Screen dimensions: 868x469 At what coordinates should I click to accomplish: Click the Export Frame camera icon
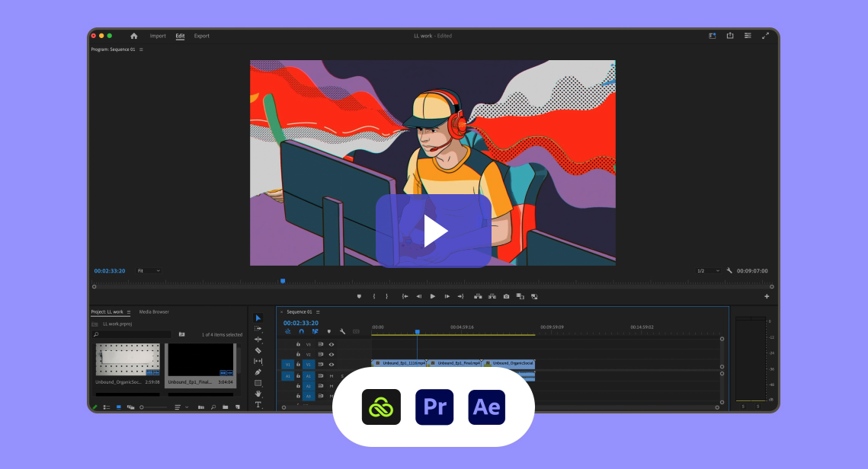point(506,296)
